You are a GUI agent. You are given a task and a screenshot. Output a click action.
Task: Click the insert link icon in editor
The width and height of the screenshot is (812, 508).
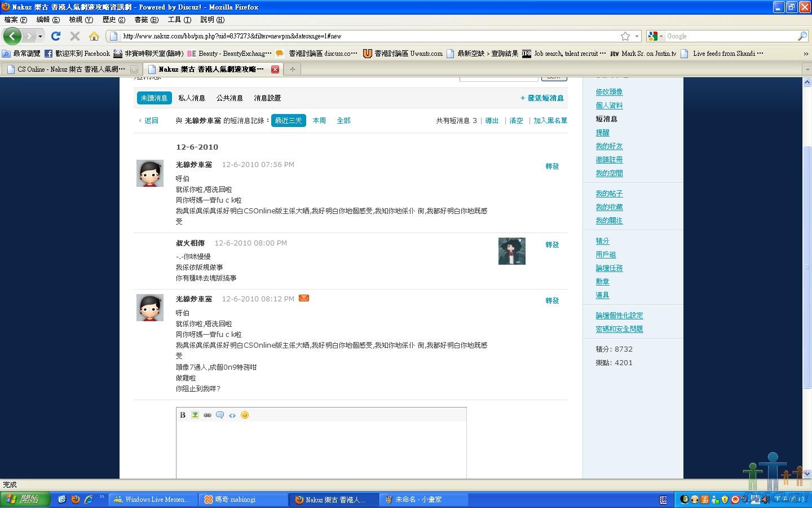208,415
